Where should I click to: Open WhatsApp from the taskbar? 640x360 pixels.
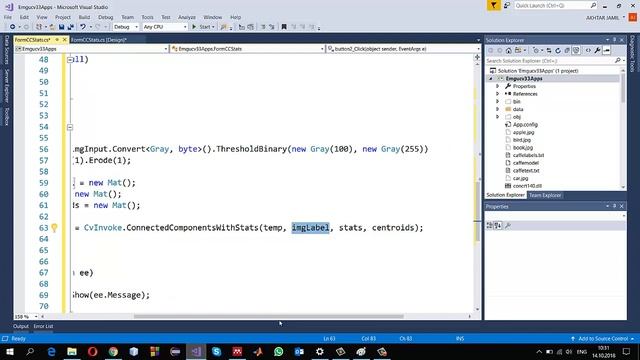[x=278, y=351]
